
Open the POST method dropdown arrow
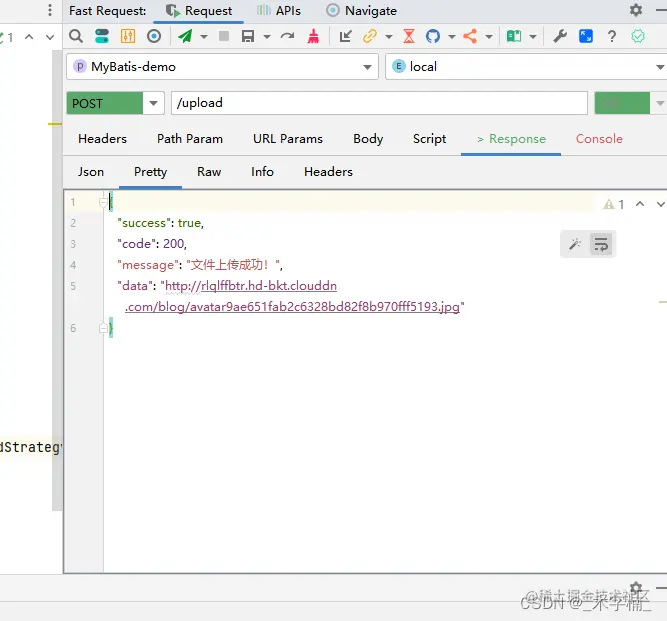tap(154, 103)
